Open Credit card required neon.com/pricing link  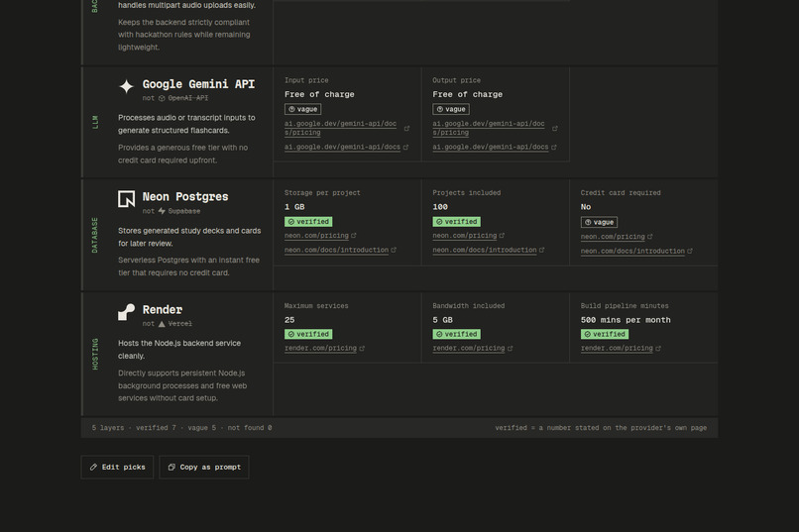[x=613, y=237]
